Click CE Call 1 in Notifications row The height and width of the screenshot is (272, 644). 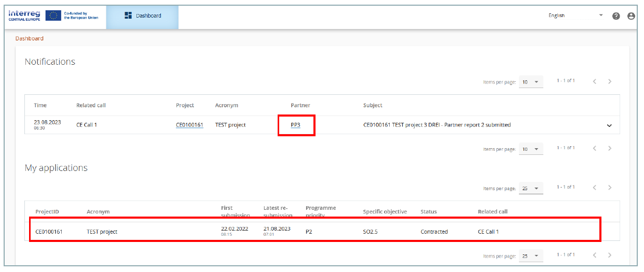[x=87, y=125]
